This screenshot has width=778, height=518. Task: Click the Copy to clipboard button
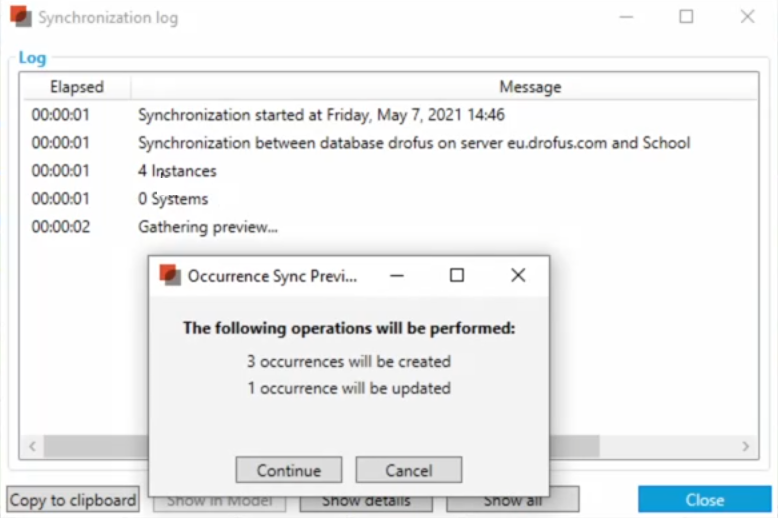[72, 500]
